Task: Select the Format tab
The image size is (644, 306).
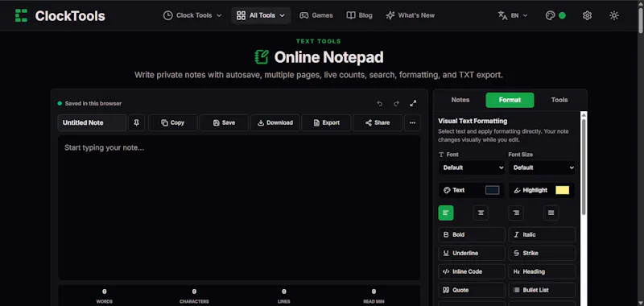Action: click(x=510, y=100)
